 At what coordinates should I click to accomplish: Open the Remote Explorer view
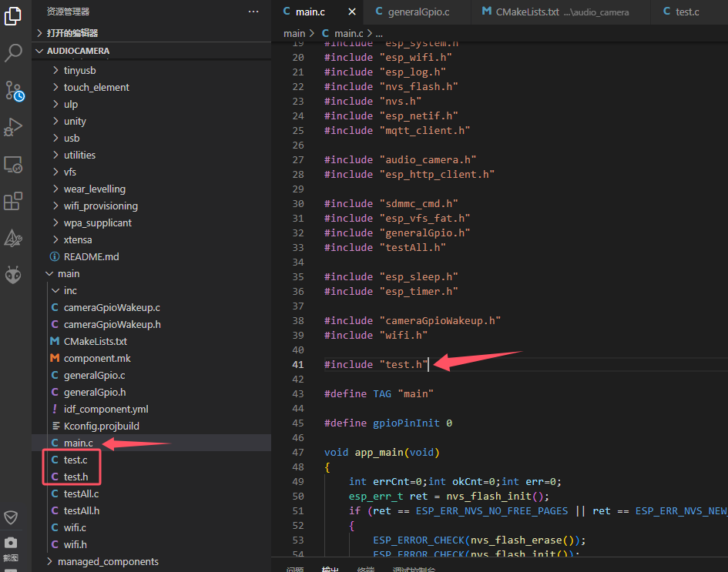13,164
